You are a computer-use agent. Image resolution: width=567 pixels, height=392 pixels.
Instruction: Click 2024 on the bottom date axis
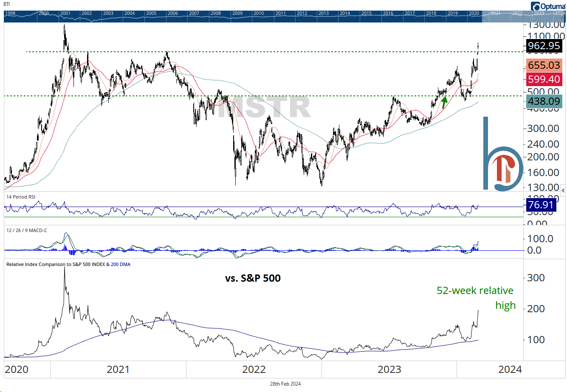tap(510, 370)
